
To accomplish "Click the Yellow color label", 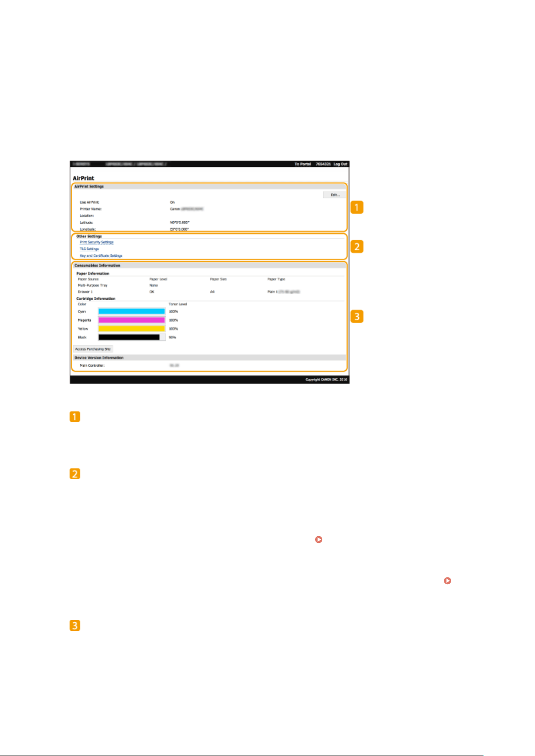I will pyautogui.click(x=83, y=329).
